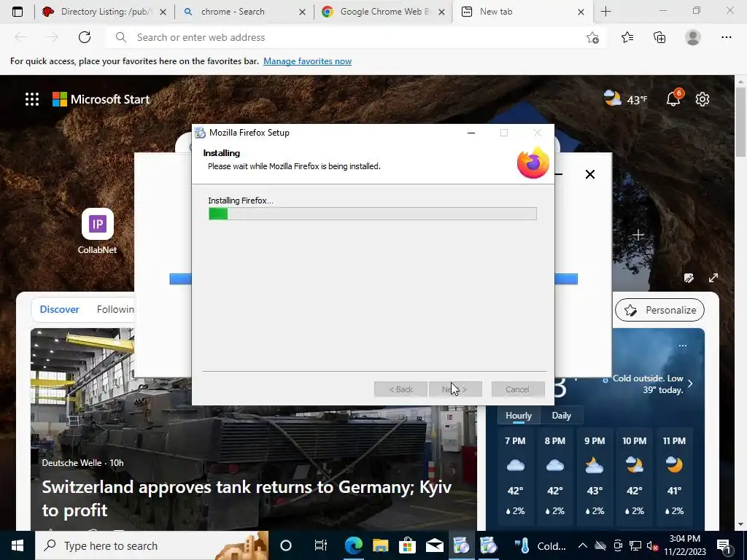This screenshot has width=747, height=560.
Task: Open Microsoft Store from the taskbar
Action: pyautogui.click(x=407, y=545)
